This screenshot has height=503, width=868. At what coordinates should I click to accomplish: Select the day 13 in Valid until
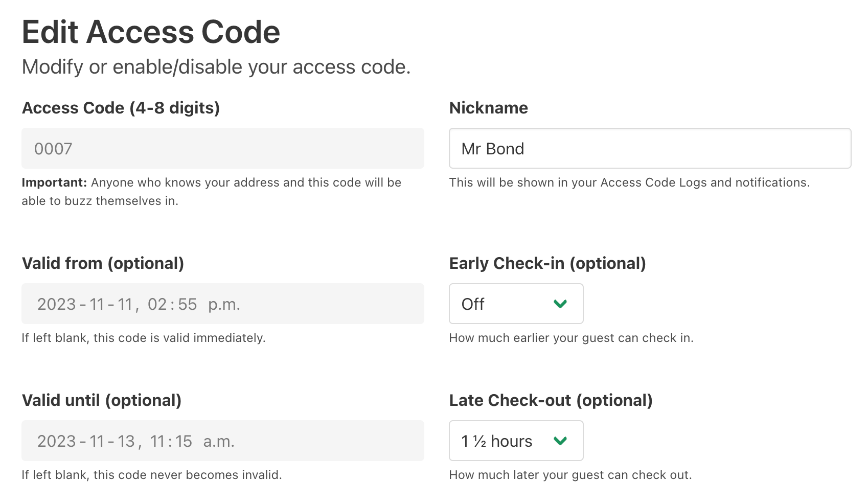pos(126,442)
